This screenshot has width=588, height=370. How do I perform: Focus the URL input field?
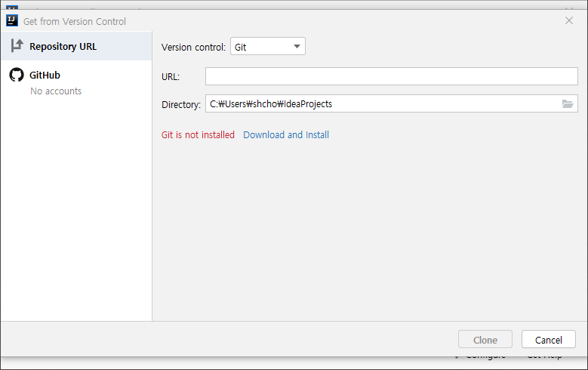point(392,76)
